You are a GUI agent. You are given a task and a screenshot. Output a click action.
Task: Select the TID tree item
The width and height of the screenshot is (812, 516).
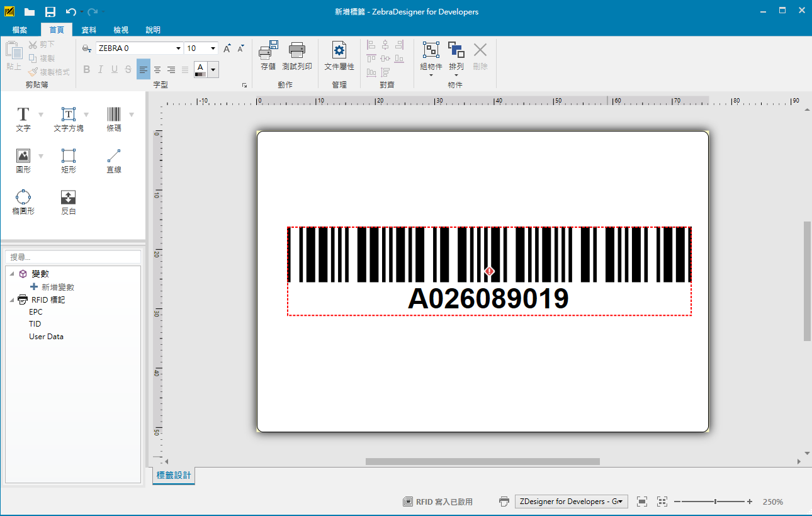pos(35,324)
